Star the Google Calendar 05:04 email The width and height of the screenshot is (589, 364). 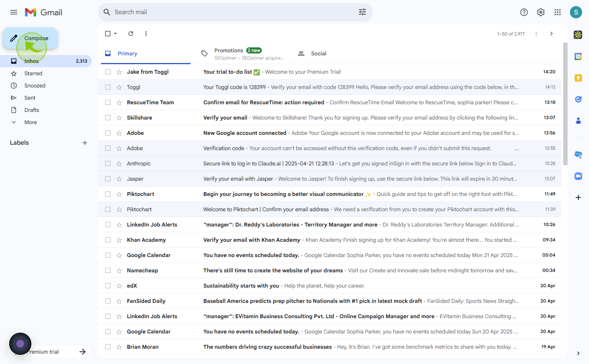click(119, 255)
